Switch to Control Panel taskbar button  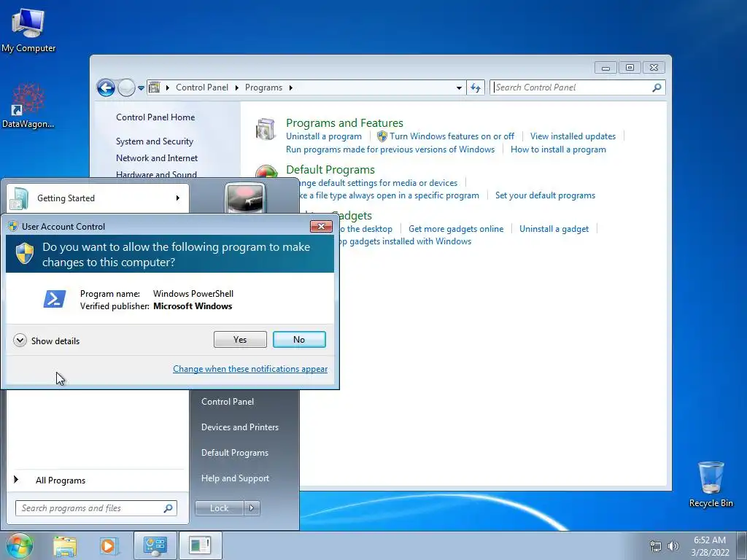coord(155,545)
